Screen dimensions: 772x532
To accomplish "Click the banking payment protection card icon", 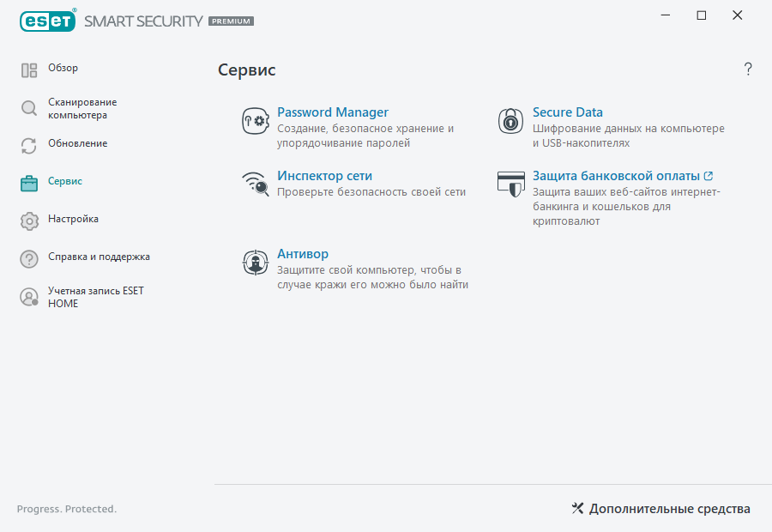I will click(510, 184).
